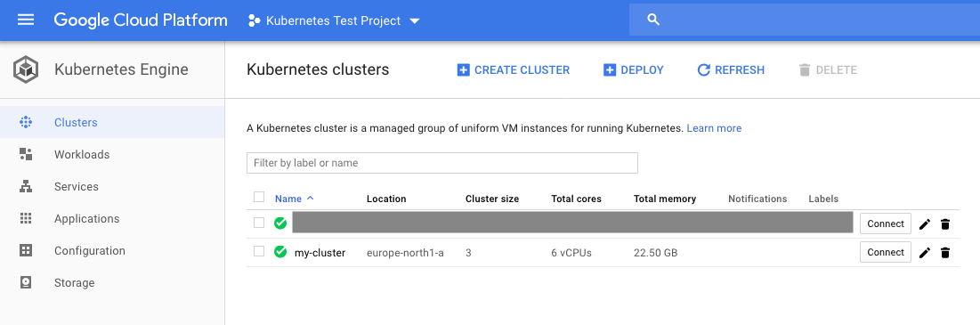The height and width of the screenshot is (325, 980).
Task: Click Connect for my-cluster
Action: pos(886,252)
